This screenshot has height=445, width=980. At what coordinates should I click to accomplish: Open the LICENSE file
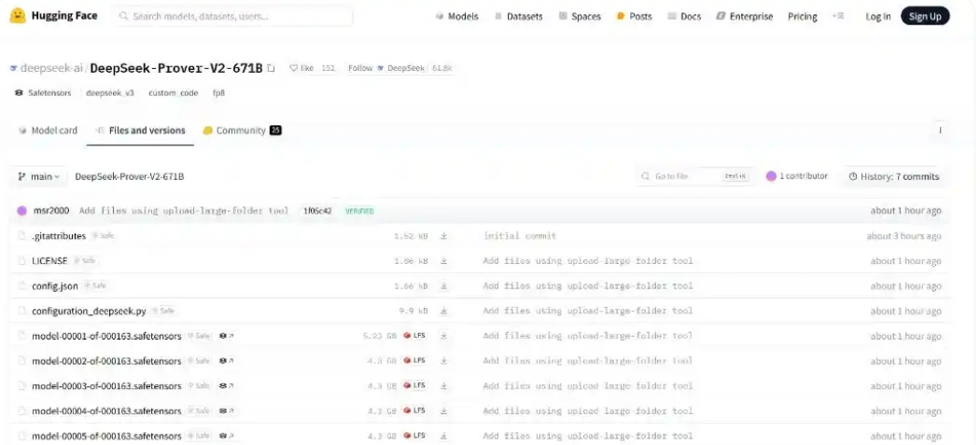tap(49, 260)
